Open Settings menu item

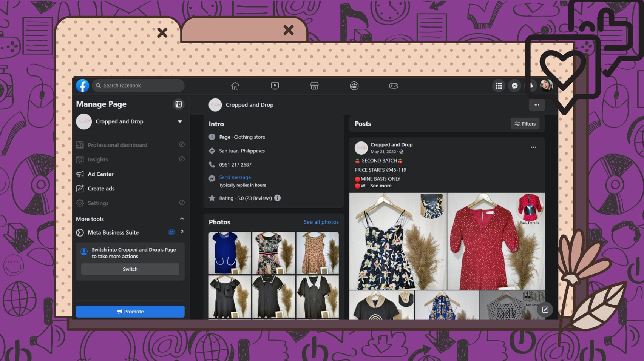pos(130,203)
